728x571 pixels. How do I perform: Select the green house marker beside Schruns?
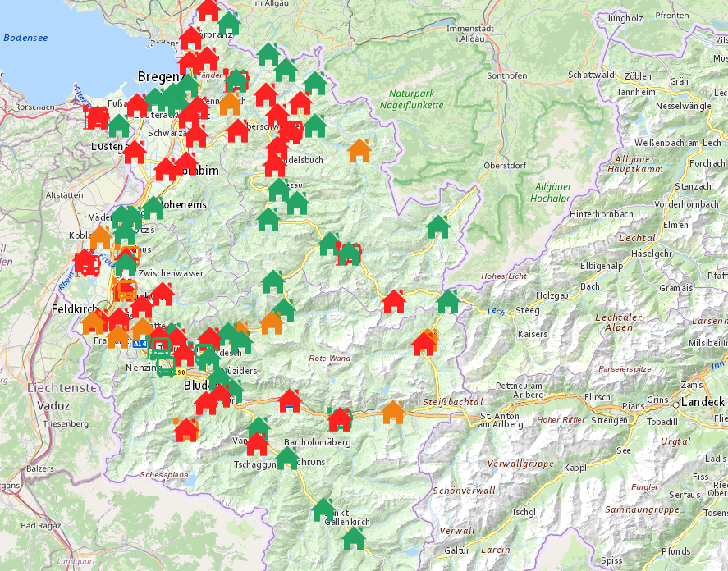(x=286, y=458)
